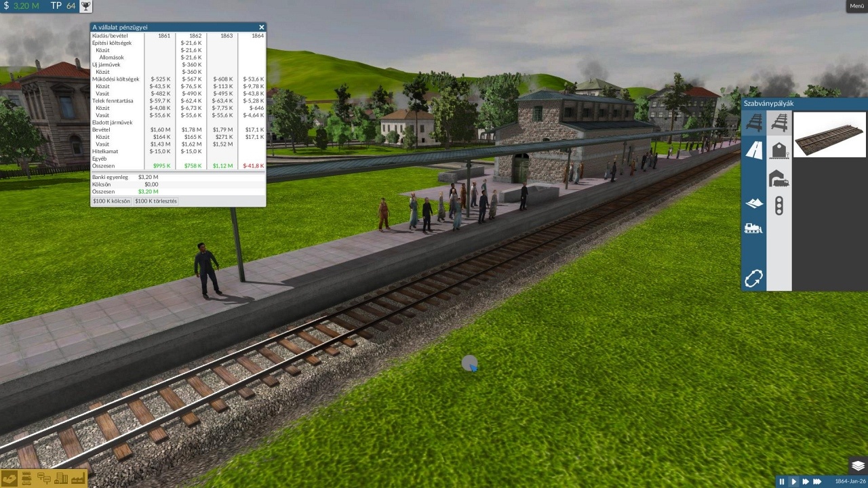Open the stations list sign icon
Image resolution: width=868 pixels, height=488 pixels.
point(44,479)
